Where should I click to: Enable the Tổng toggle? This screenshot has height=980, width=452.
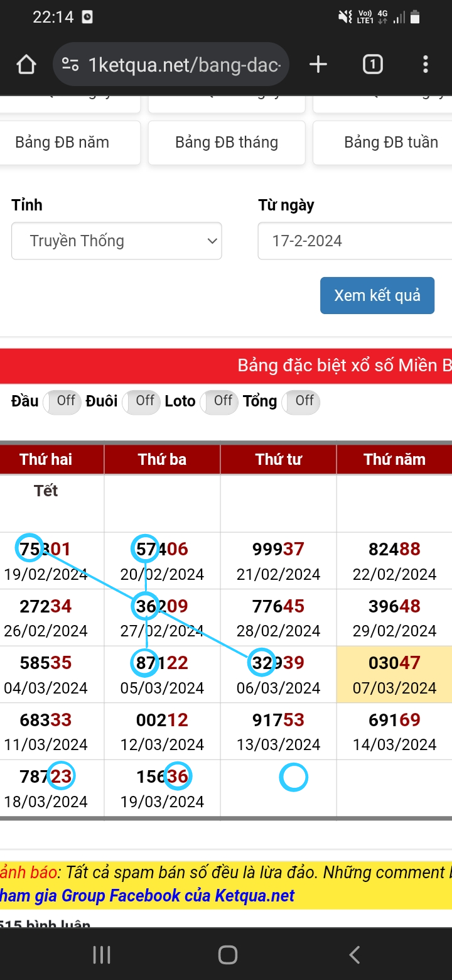click(x=301, y=401)
